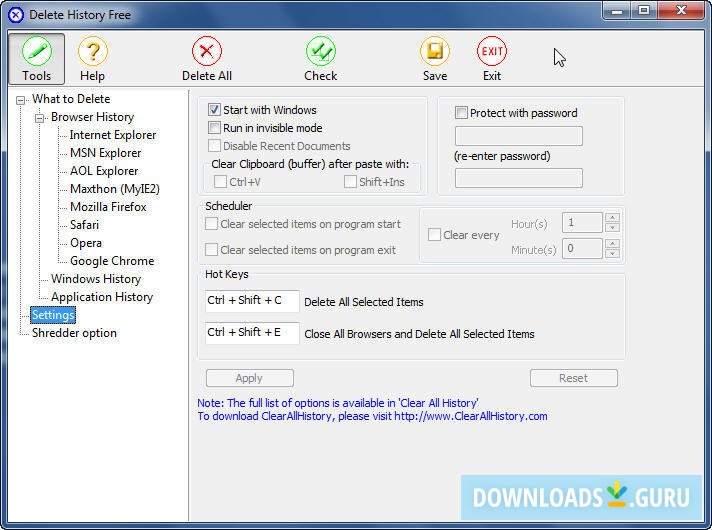Open Shredder option in the tree
Viewport: 712px width, 530px height.
coord(74,333)
